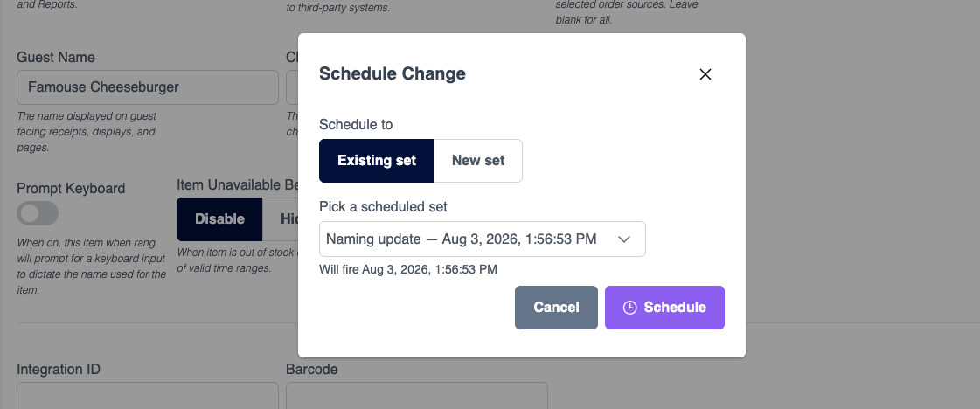Viewport: 980px width, 409px height.
Task: Click the Guest Name label
Action: [x=56, y=58]
